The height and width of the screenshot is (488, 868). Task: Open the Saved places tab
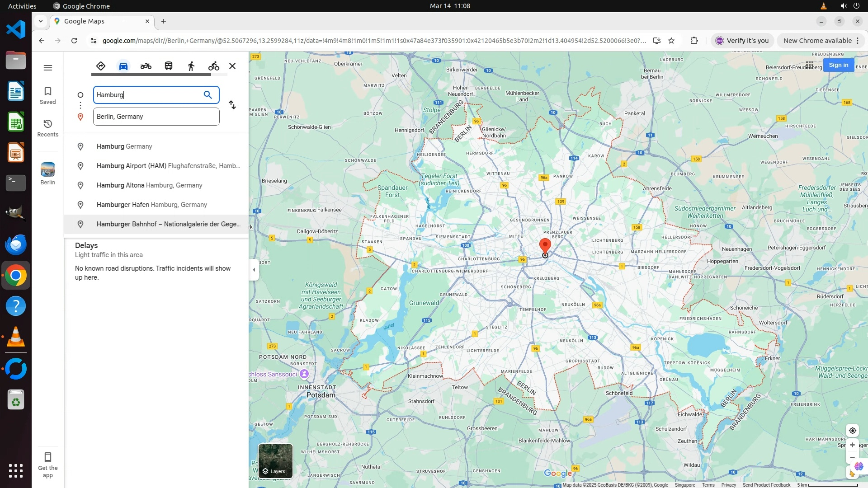coord(47,95)
